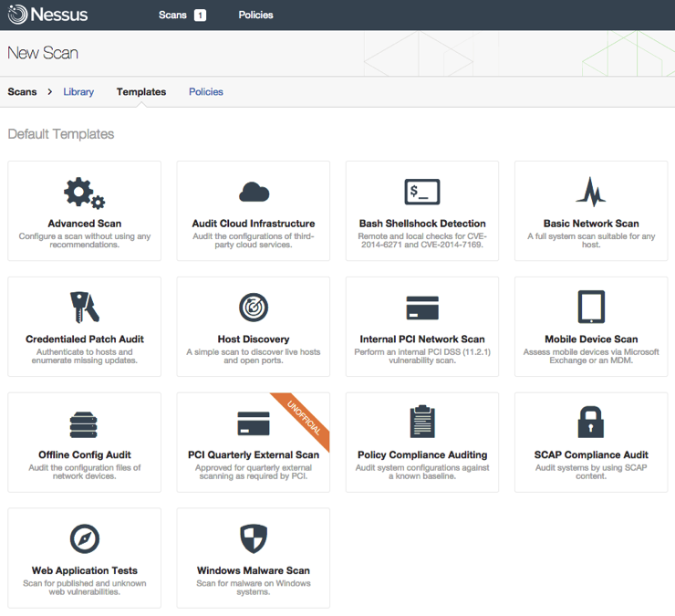Click the Bash Shellshock terminal icon
The height and width of the screenshot is (616, 675).
coord(422,192)
